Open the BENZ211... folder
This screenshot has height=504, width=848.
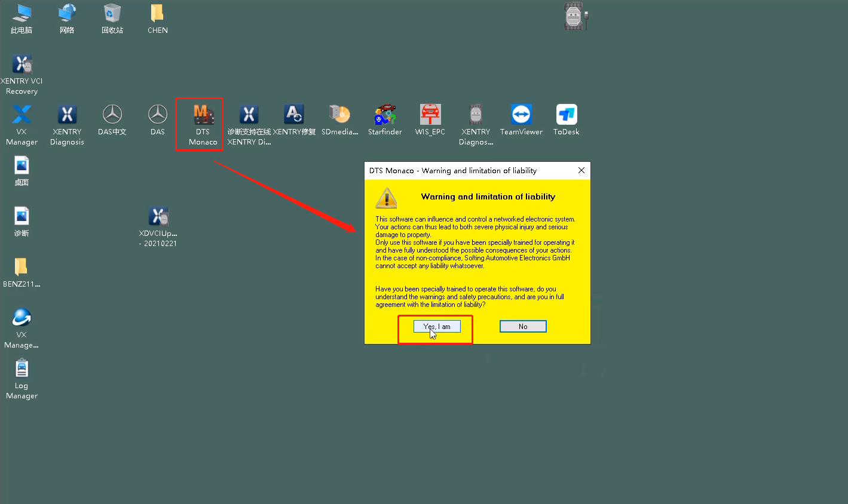point(22,272)
